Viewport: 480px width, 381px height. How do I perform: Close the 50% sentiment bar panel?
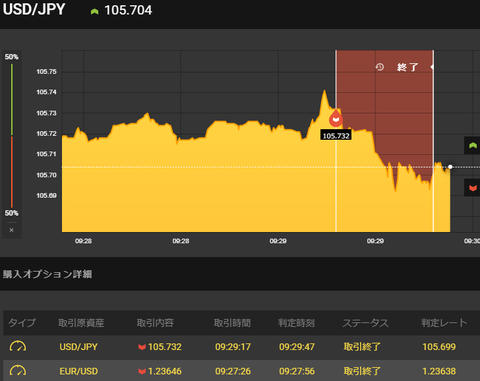coord(11,230)
